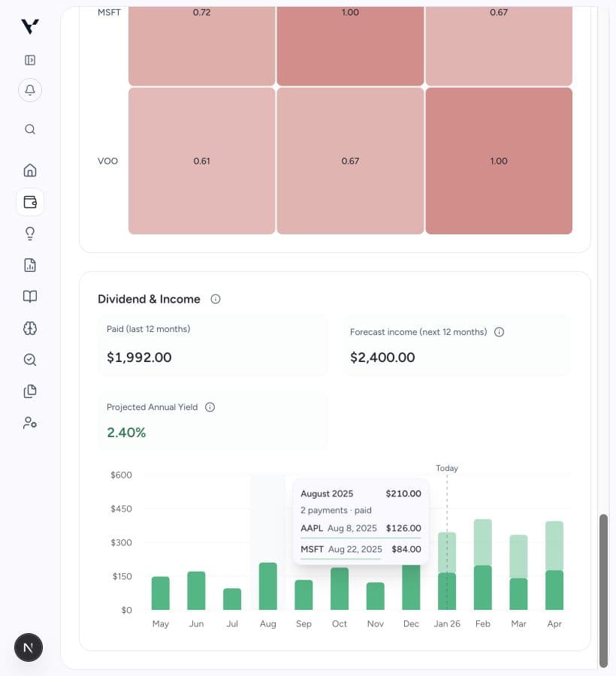The width and height of the screenshot is (616, 676).
Task: Click the $600 axis label
Action: [121, 475]
